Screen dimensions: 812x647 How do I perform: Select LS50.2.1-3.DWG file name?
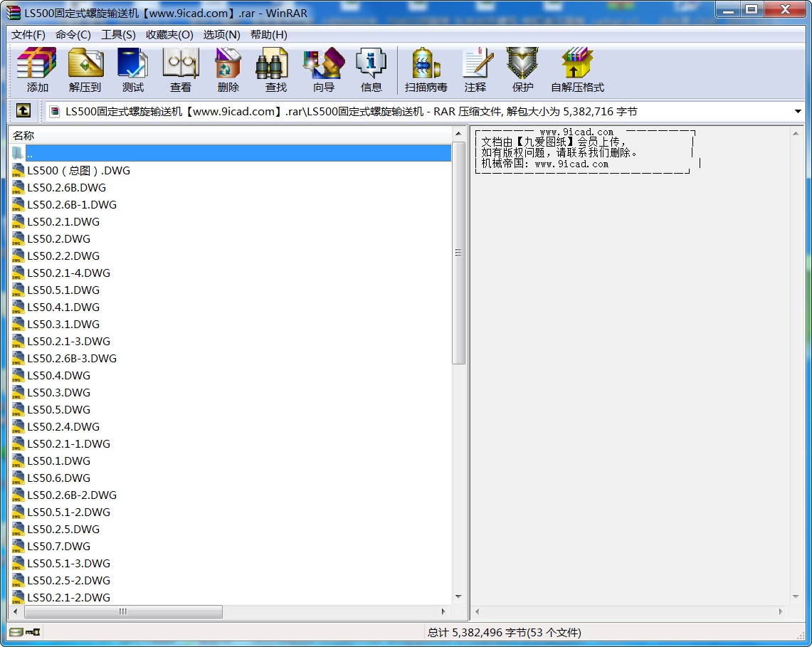[69, 342]
